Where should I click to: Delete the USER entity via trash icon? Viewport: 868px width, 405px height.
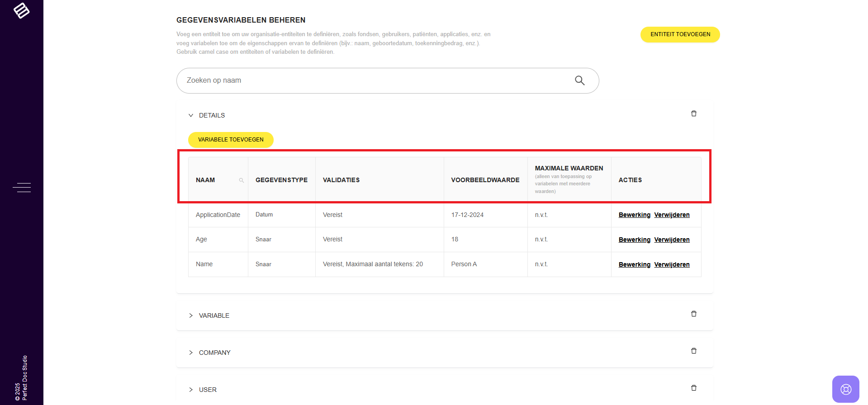point(693,388)
